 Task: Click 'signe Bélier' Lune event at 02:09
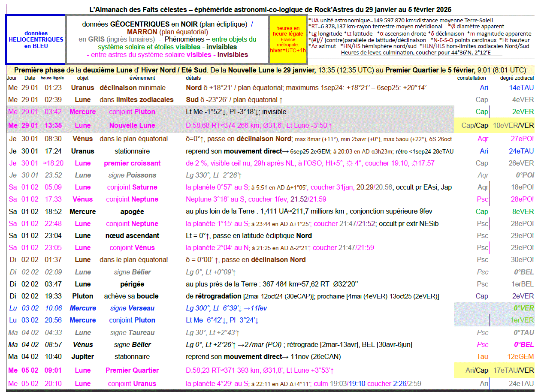132,272
